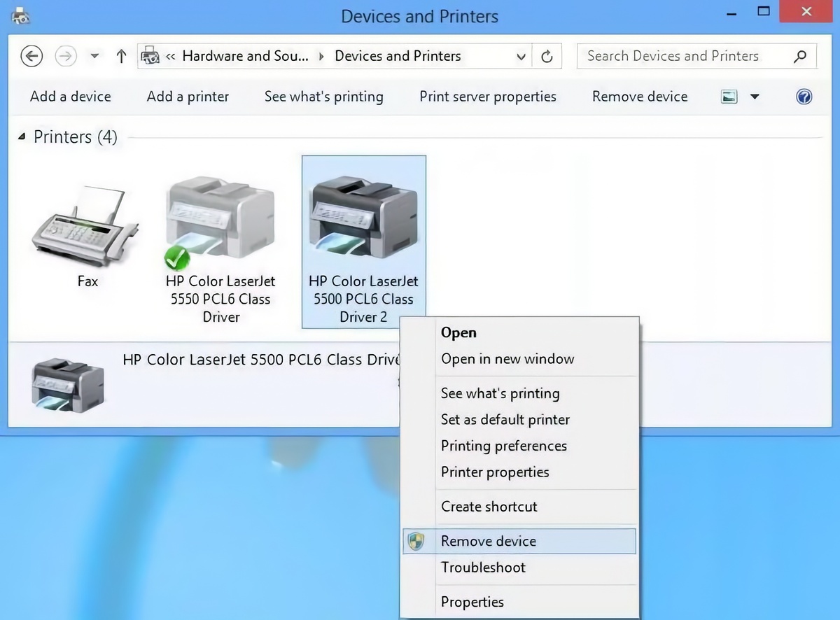The width and height of the screenshot is (840, 620).
Task: Open the Help question mark icon
Action: click(804, 97)
